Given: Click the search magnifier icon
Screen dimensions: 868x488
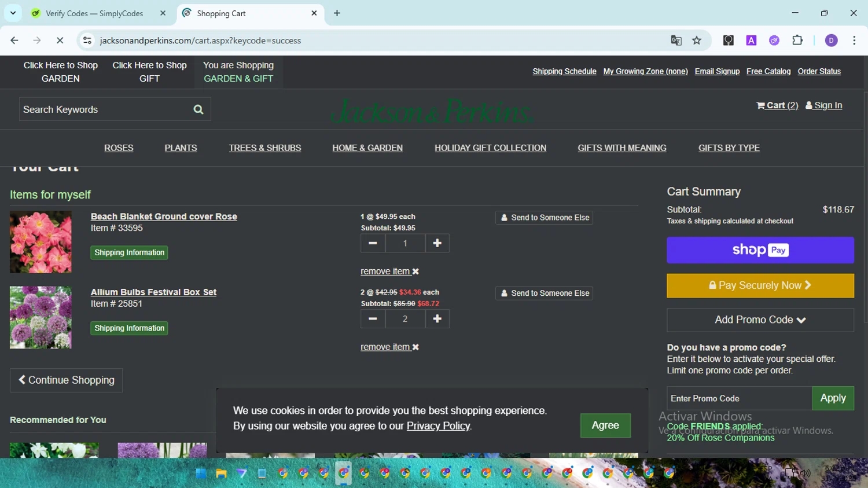Looking at the screenshot, I should [x=198, y=109].
